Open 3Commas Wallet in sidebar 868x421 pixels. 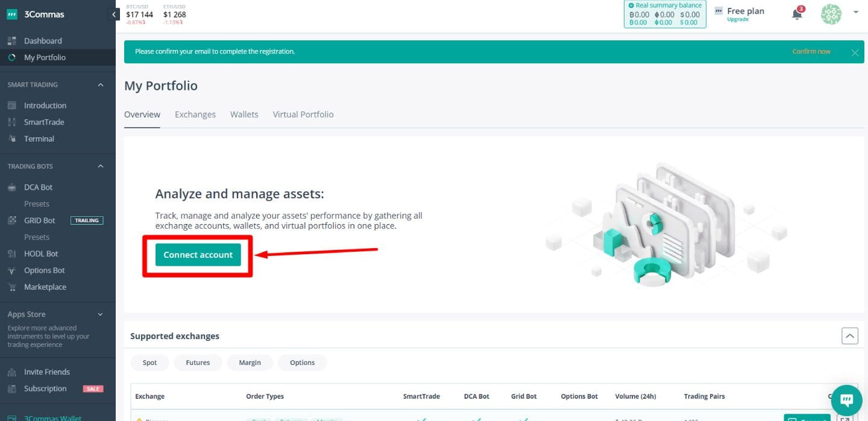tap(52, 417)
